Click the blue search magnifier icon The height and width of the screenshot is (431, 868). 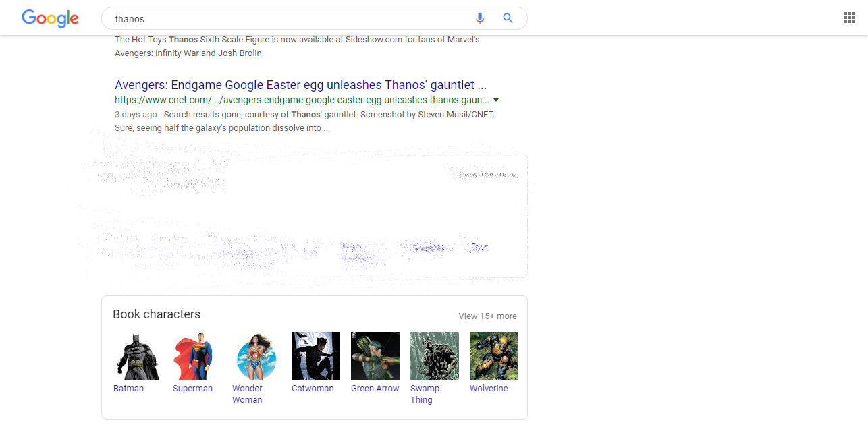(x=508, y=18)
